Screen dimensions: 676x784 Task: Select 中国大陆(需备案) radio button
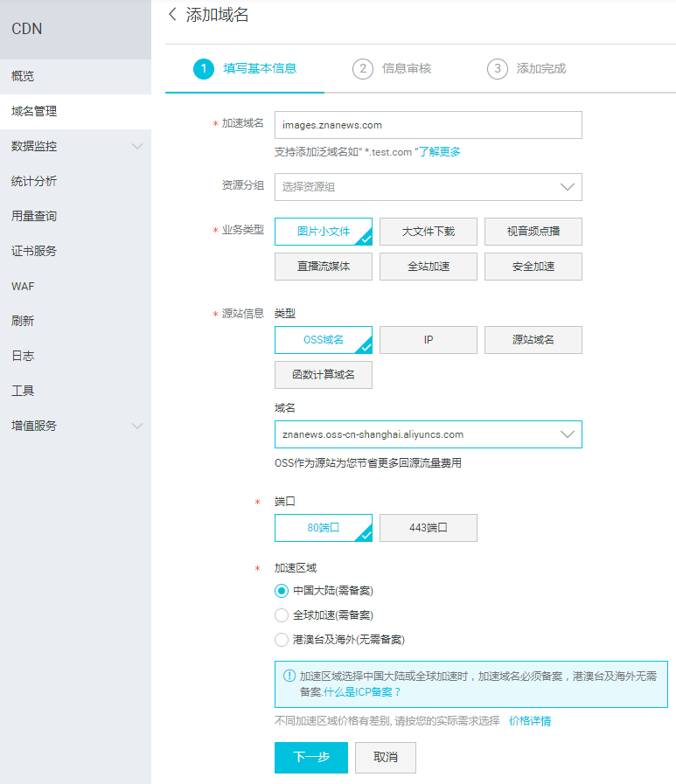[282, 591]
